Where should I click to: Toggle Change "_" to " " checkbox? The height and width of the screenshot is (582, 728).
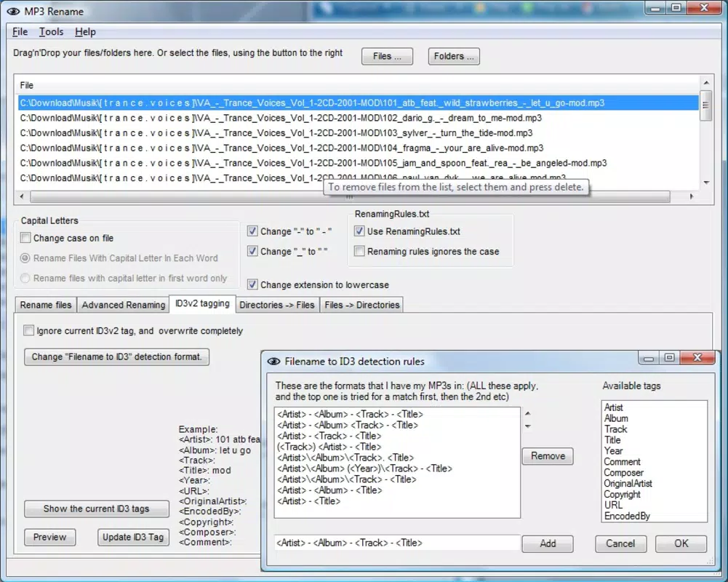pyautogui.click(x=252, y=251)
